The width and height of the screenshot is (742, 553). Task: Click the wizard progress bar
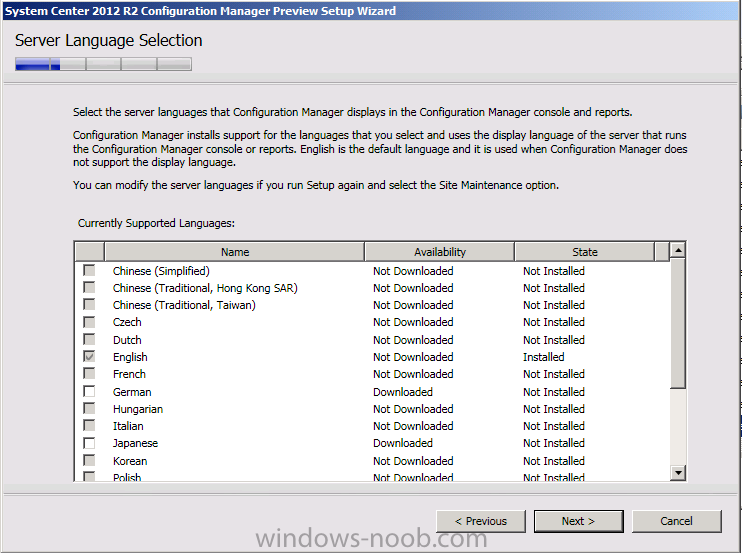tap(103, 64)
